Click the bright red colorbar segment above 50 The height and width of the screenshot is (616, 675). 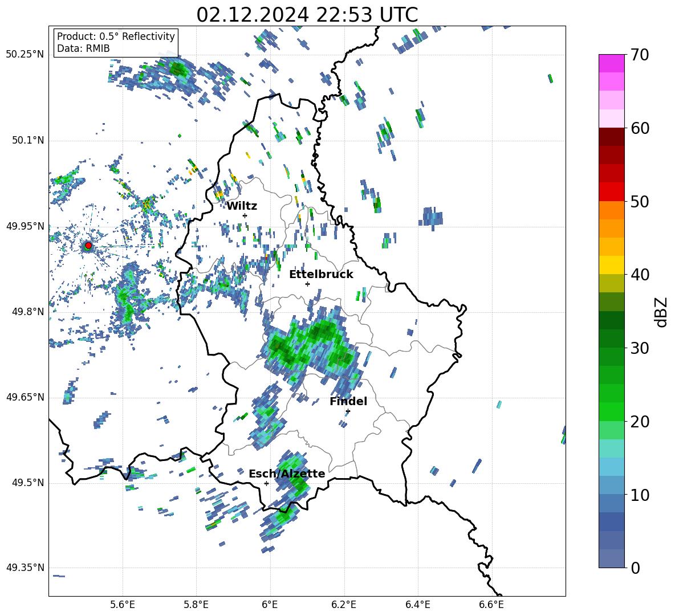(x=611, y=192)
